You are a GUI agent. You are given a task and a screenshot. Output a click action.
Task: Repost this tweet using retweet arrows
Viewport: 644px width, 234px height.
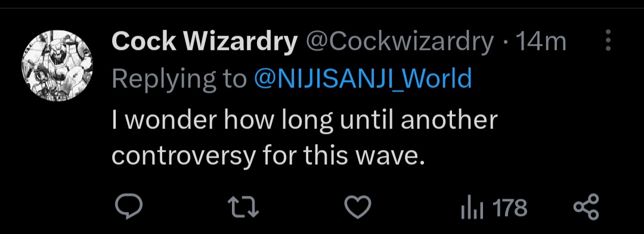tap(243, 207)
